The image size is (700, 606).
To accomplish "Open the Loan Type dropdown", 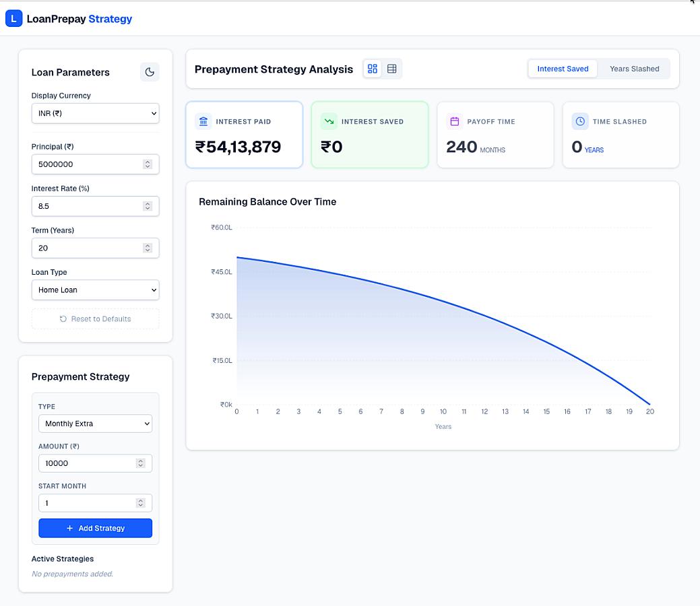I will coord(96,290).
